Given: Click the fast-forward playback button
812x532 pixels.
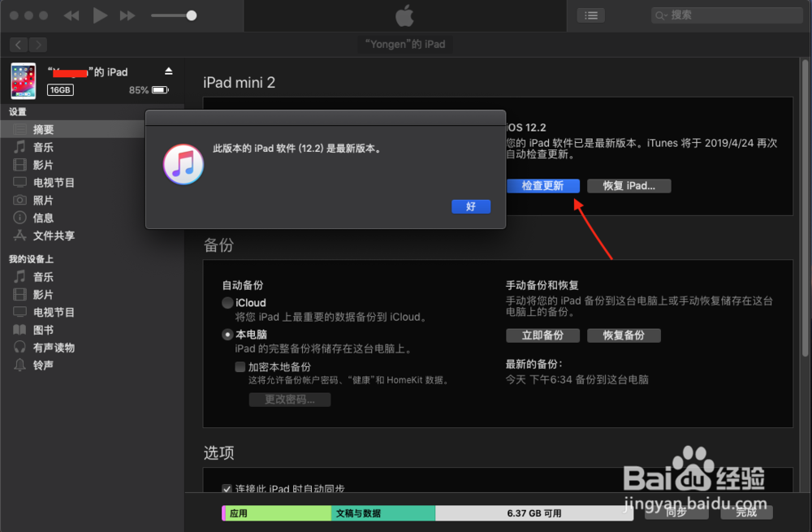Looking at the screenshot, I should coord(127,15).
